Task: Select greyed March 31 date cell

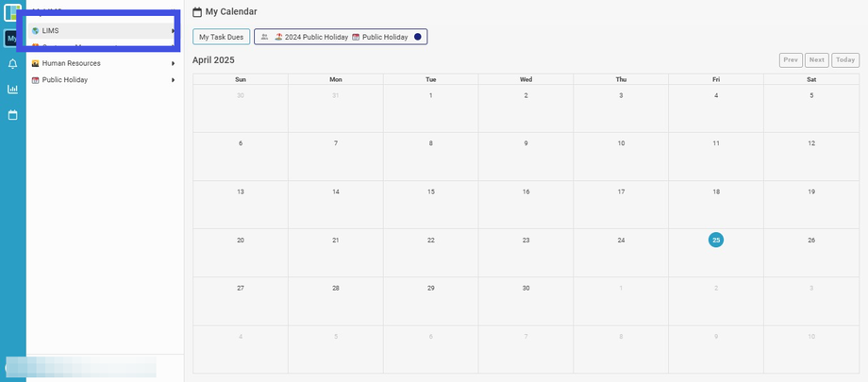Action: click(336, 108)
